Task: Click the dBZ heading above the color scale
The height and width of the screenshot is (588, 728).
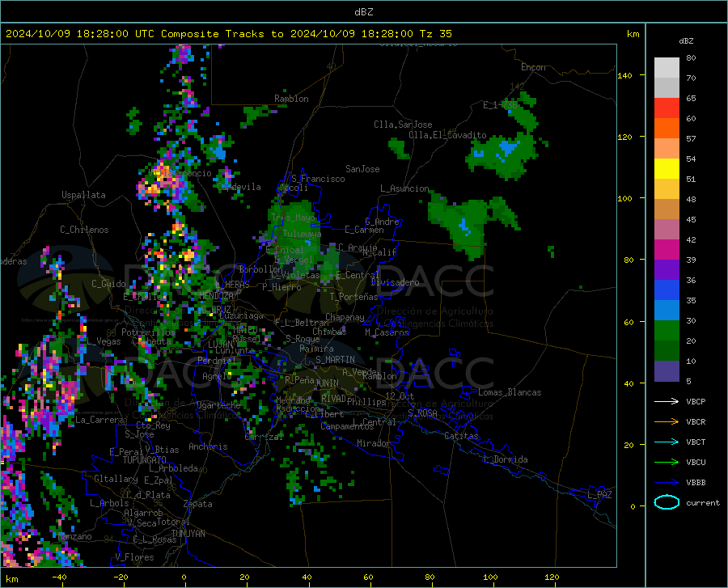Action: (x=686, y=40)
